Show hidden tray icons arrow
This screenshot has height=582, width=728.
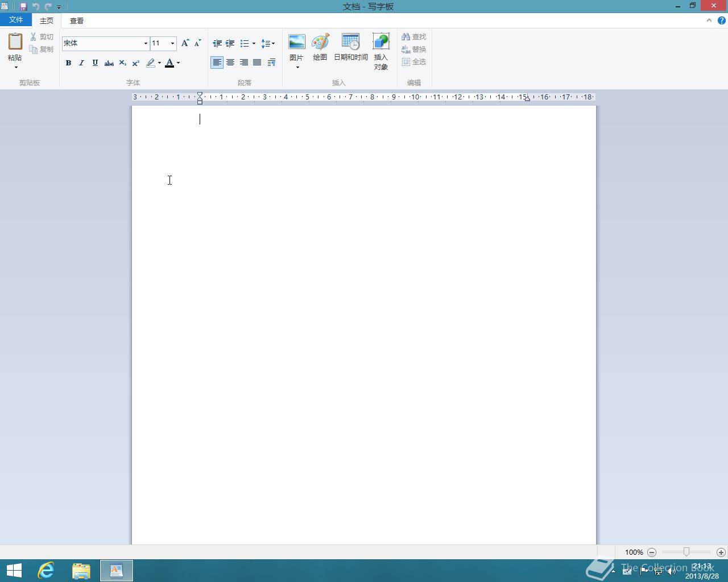[x=613, y=571]
